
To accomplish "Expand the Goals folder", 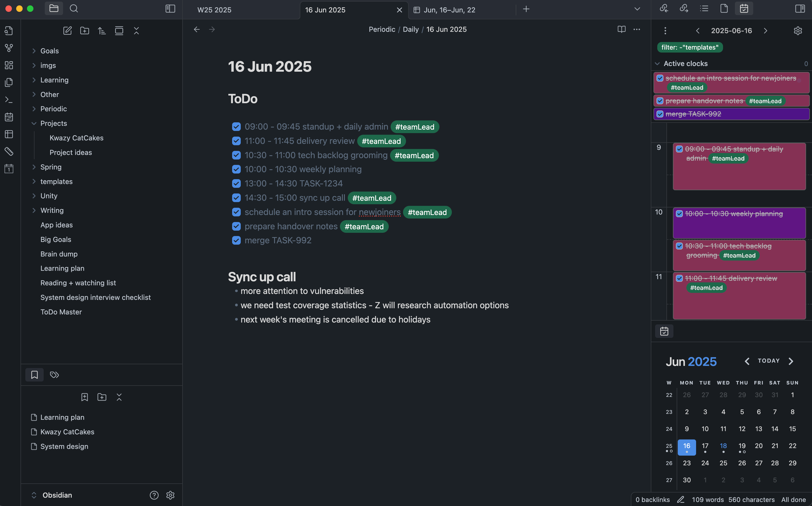I will point(34,51).
